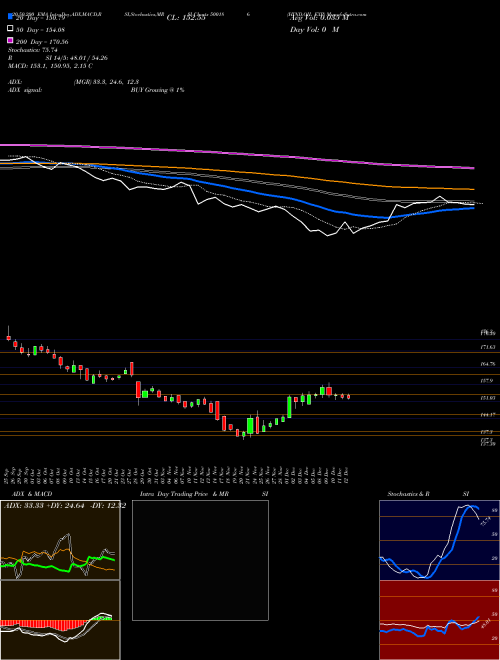
Task: Click the green +DI line in the ADX panel
Action: pyautogui.click(x=59, y=566)
